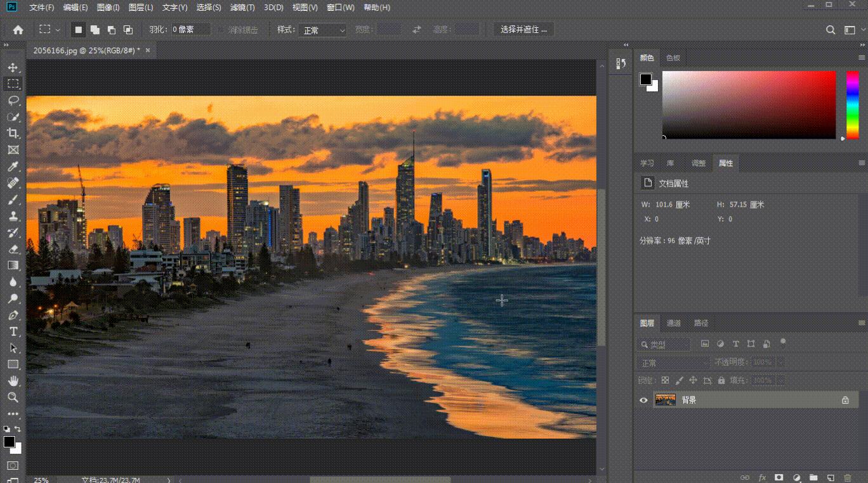
Task: Activate the Eyedropper tool
Action: coord(13,167)
